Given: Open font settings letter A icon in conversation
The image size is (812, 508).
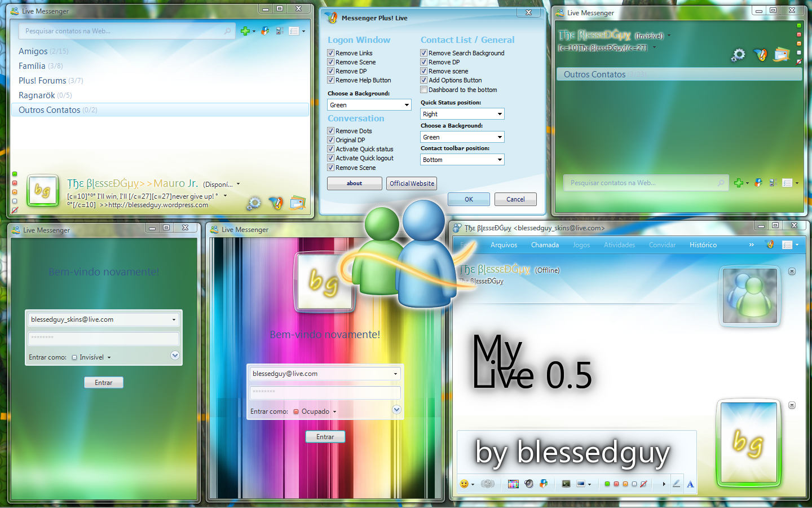Looking at the screenshot, I should tap(690, 484).
